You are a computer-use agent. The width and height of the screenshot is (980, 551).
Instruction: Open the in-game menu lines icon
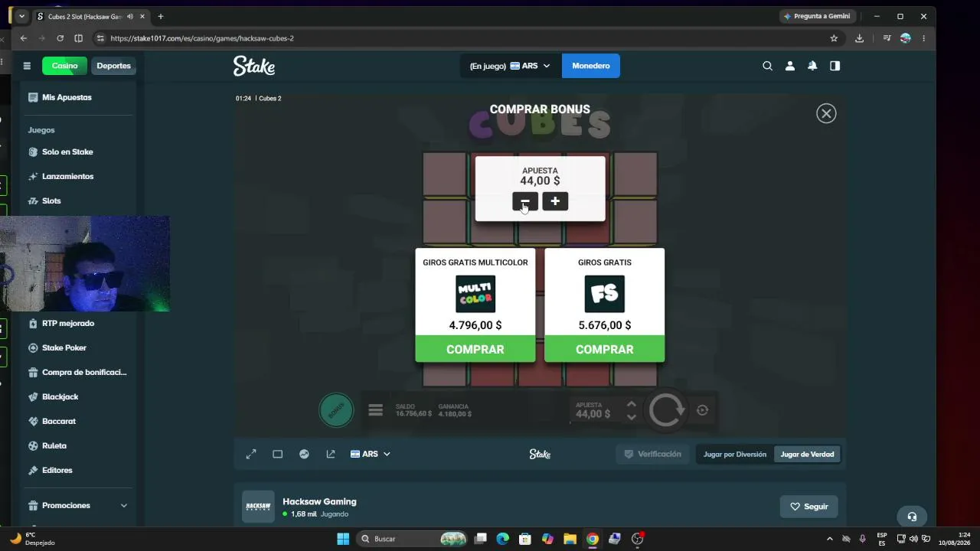[375, 410]
